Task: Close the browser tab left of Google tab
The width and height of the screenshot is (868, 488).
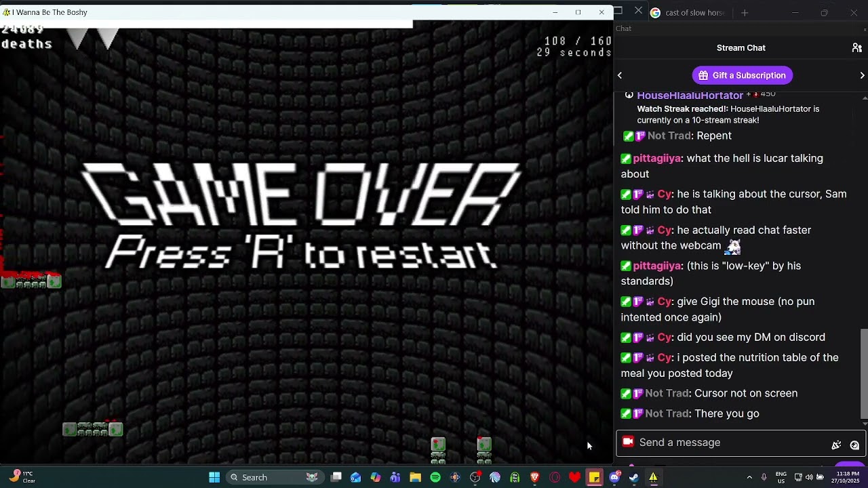Action: pyautogui.click(x=638, y=11)
